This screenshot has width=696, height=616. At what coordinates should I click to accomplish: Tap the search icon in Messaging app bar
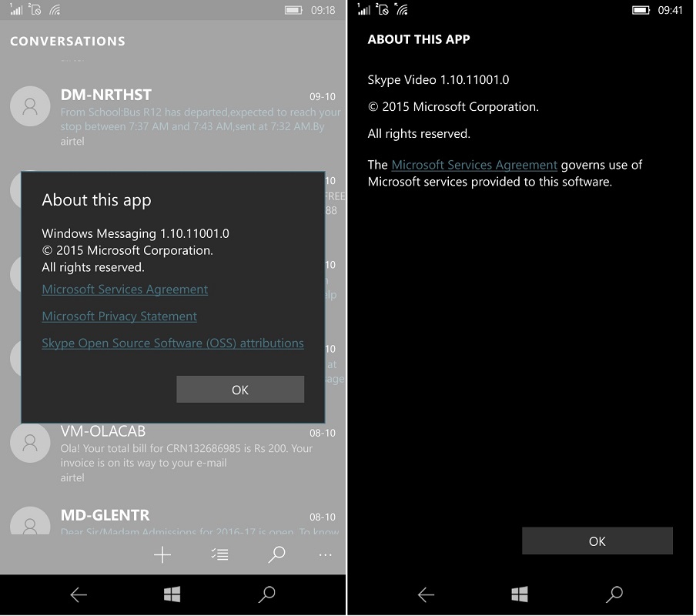276,554
